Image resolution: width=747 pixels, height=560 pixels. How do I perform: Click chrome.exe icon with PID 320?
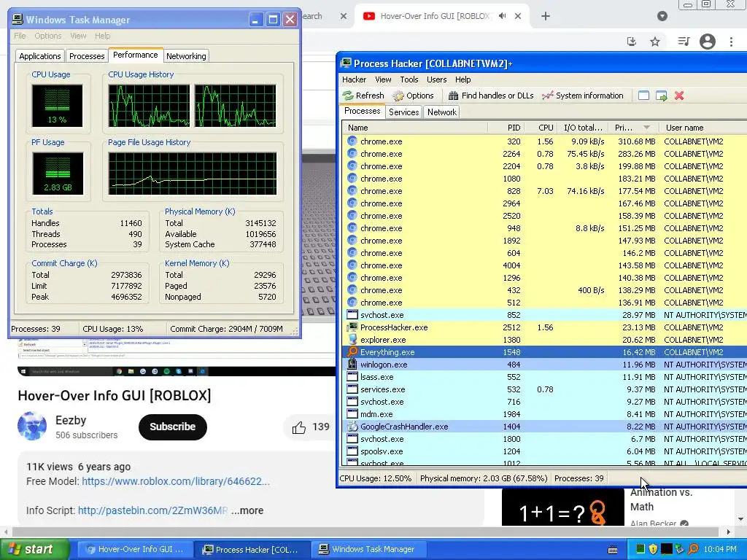tap(352, 141)
